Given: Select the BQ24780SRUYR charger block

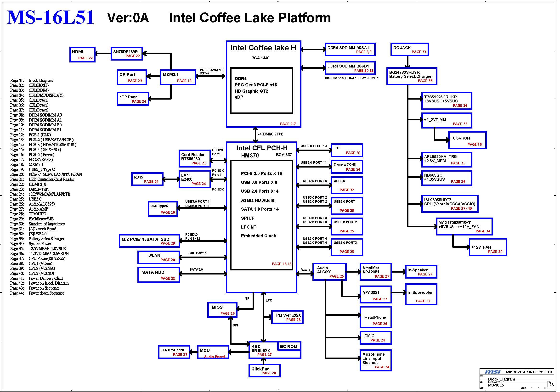Looking at the screenshot, I should pyautogui.click(x=412, y=76).
